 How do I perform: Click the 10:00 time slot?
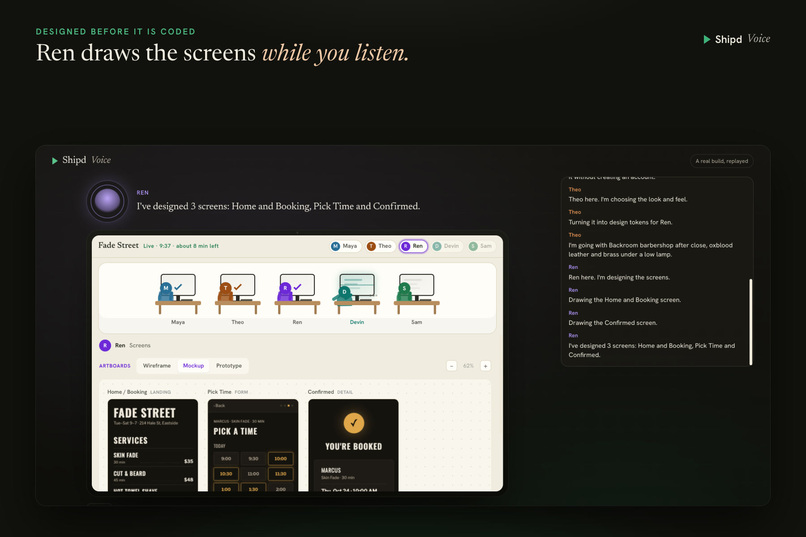(x=281, y=458)
